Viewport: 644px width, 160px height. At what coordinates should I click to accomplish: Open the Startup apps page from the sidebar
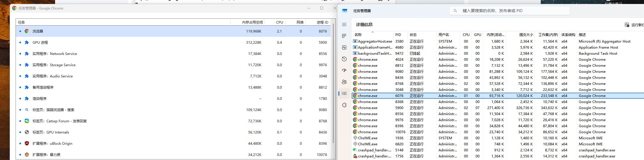point(344,71)
